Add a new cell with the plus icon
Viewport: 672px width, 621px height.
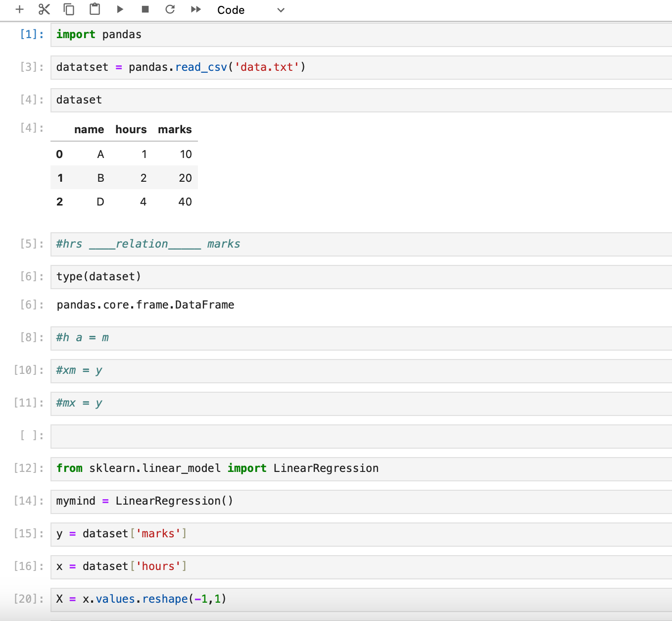coord(19,9)
